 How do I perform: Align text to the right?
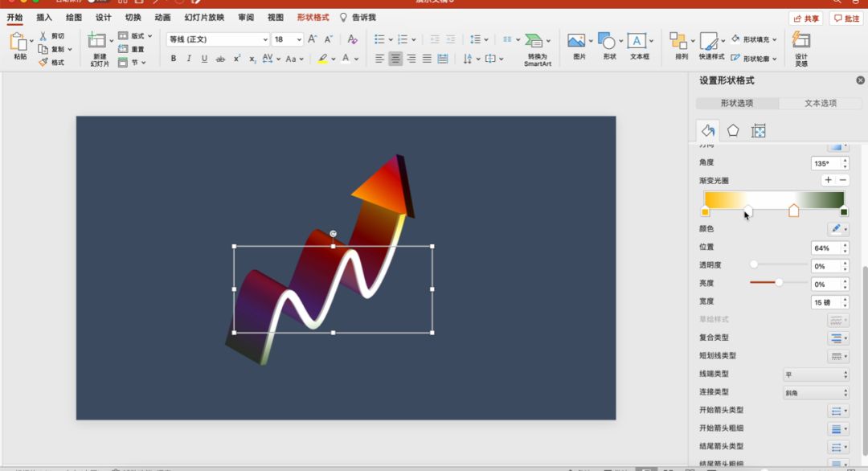pyautogui.click(x=411, y=59)
